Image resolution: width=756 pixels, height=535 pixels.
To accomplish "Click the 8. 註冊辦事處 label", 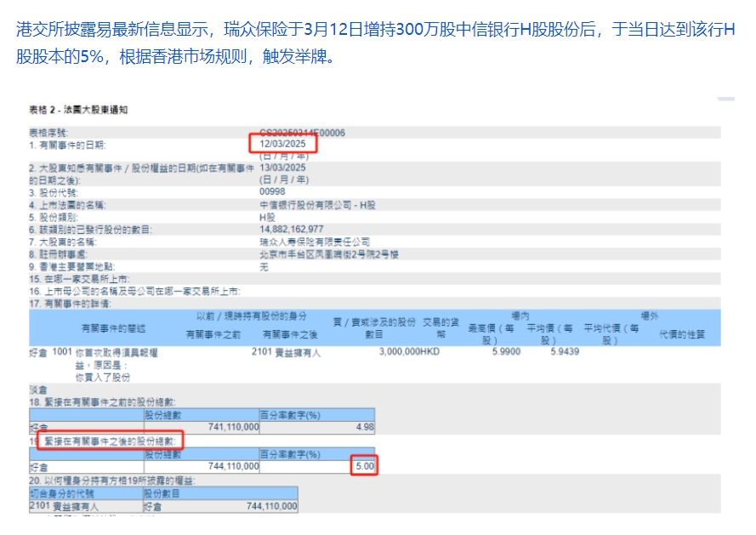I will click(58, 254).
